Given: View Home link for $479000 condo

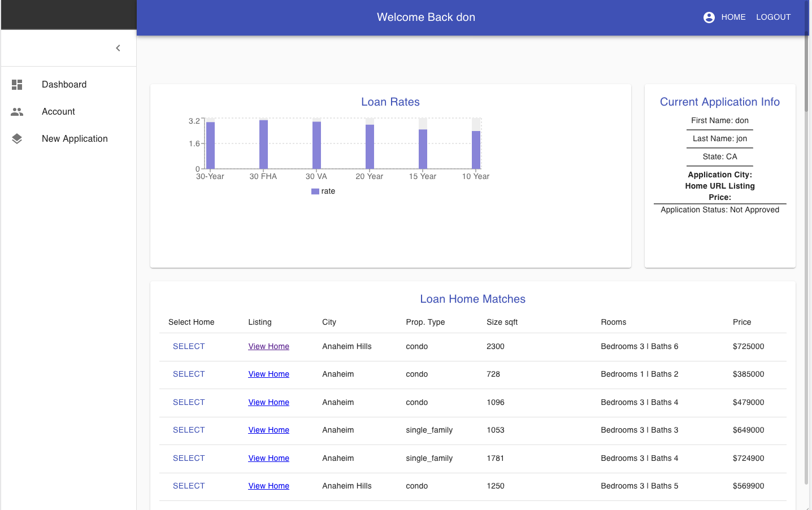Looking at the screenshot, I should tap(269, 403).
